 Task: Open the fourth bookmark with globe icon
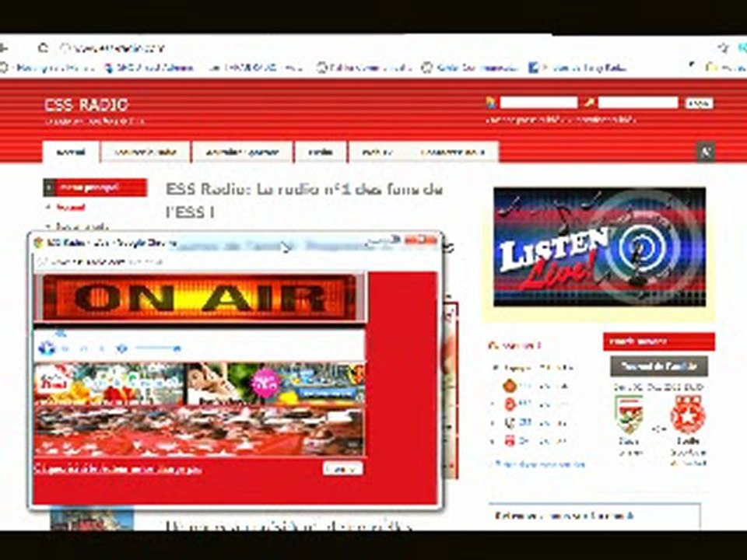click(364, 68)
